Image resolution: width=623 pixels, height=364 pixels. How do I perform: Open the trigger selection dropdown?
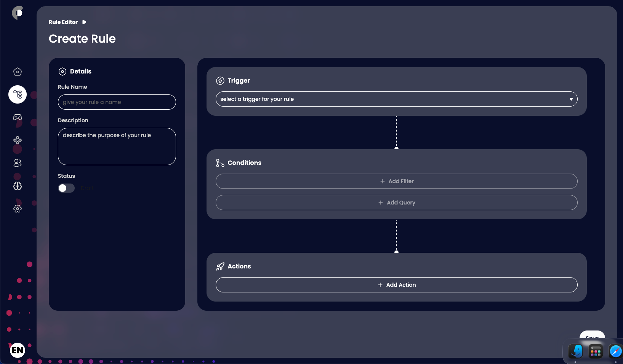click(x=396, y=99)
